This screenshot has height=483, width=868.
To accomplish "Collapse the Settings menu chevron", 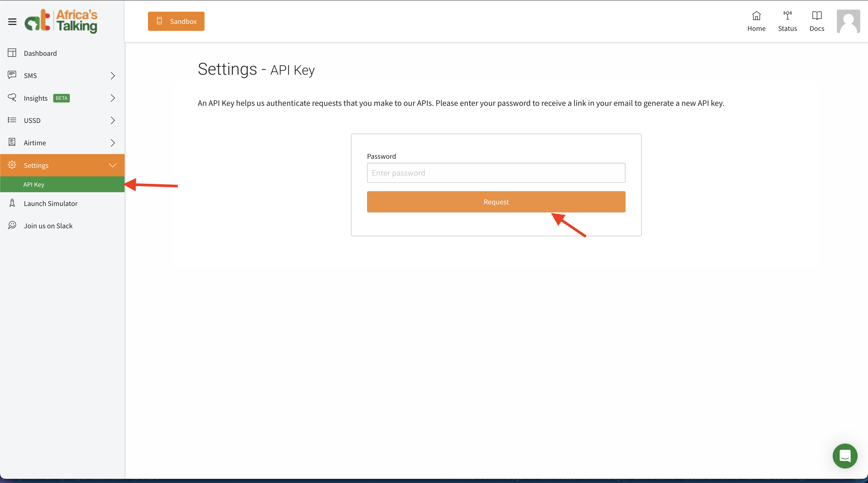I will coord(113,165).
